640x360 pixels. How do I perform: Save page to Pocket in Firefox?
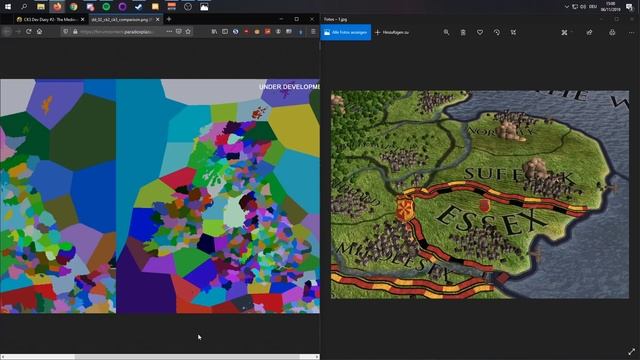(179, 31)
